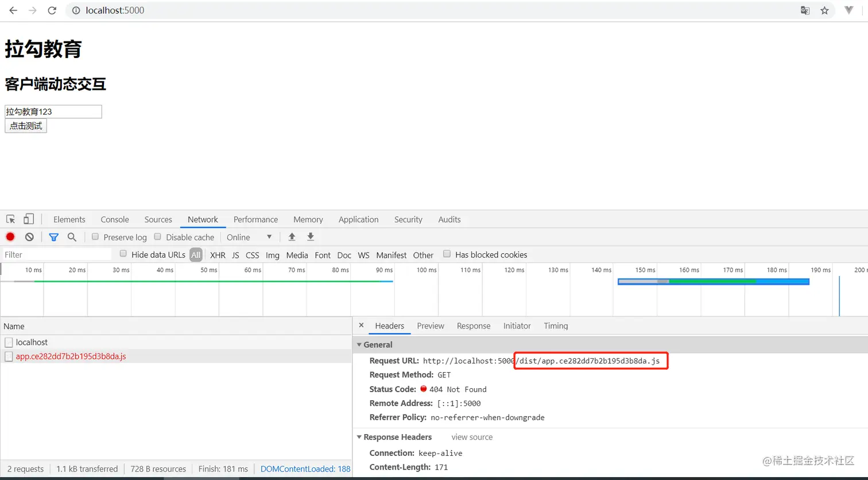Filter requests by Media
This screenshot has width=868, height=480.
(x=297, y=255)
